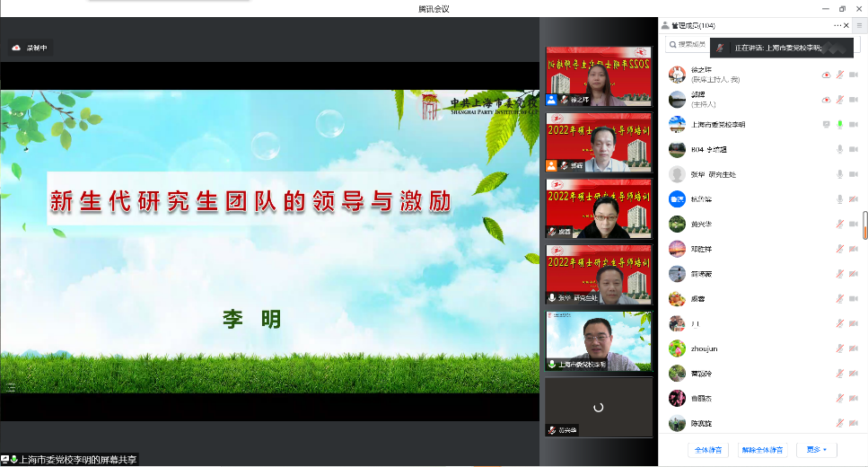Click the hamburger icon at the slide's bottom-left corner
868x467 pixels.
11,387
